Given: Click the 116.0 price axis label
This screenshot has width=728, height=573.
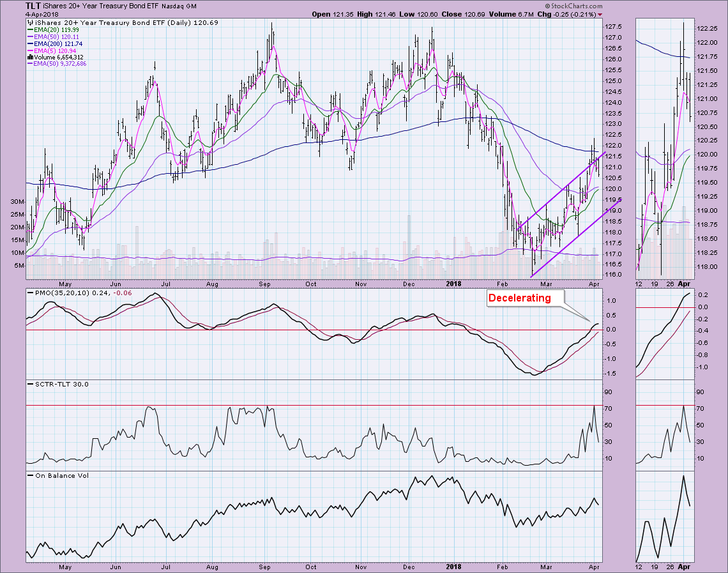Looking at the screenshot, I should point(613,275).
